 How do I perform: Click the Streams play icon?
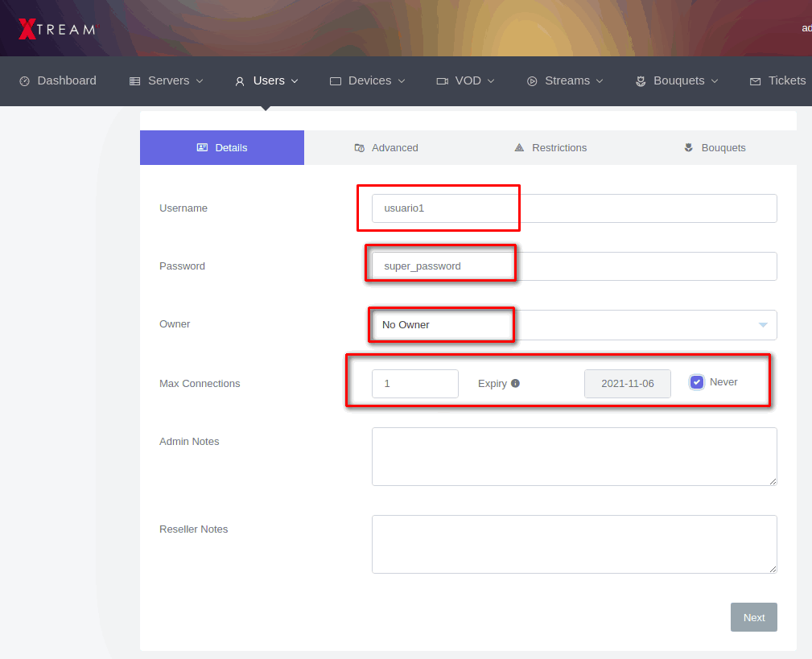pos(532,81)
